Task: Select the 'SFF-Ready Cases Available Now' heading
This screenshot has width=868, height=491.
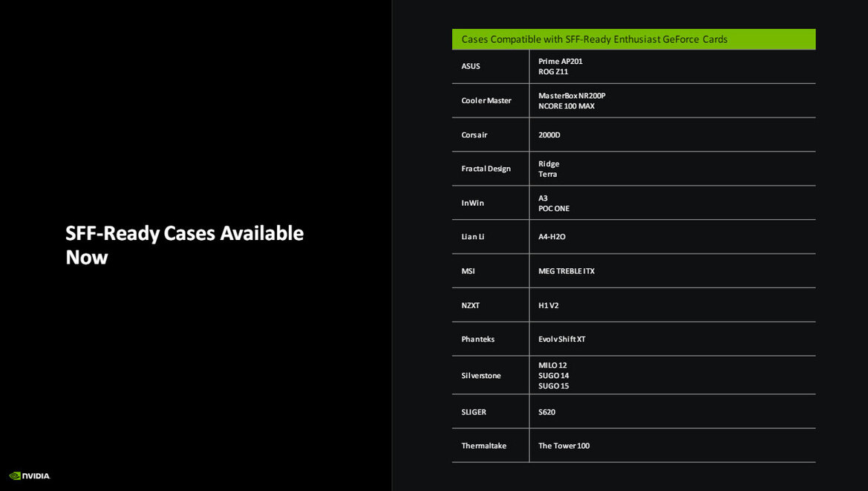Action: [x=184, y=244]
